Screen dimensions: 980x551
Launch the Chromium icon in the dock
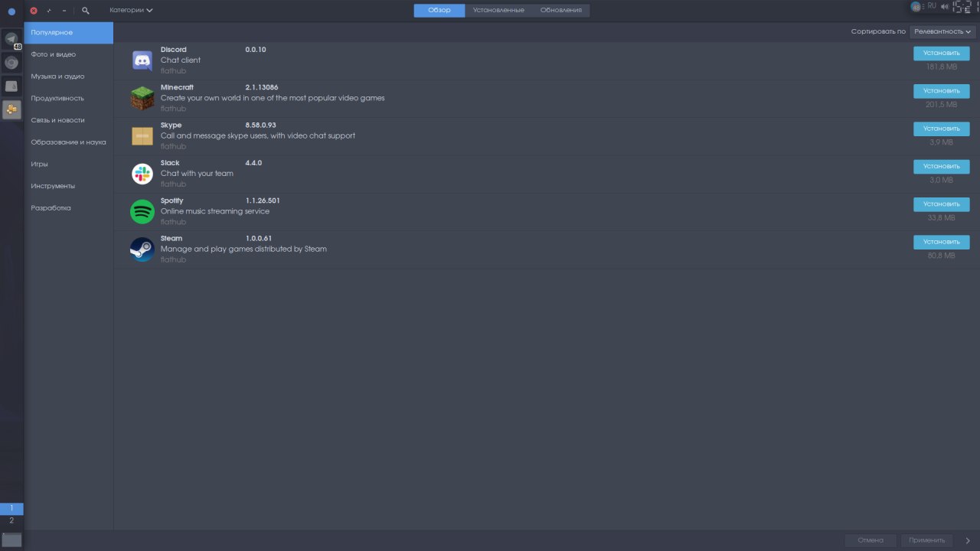(11, 63)
